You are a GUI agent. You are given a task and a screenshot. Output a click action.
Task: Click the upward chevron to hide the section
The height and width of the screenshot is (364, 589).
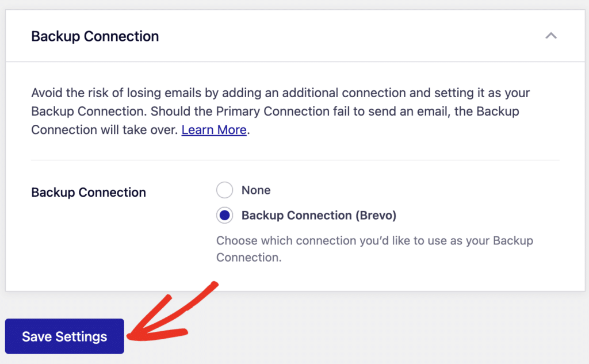551,35
